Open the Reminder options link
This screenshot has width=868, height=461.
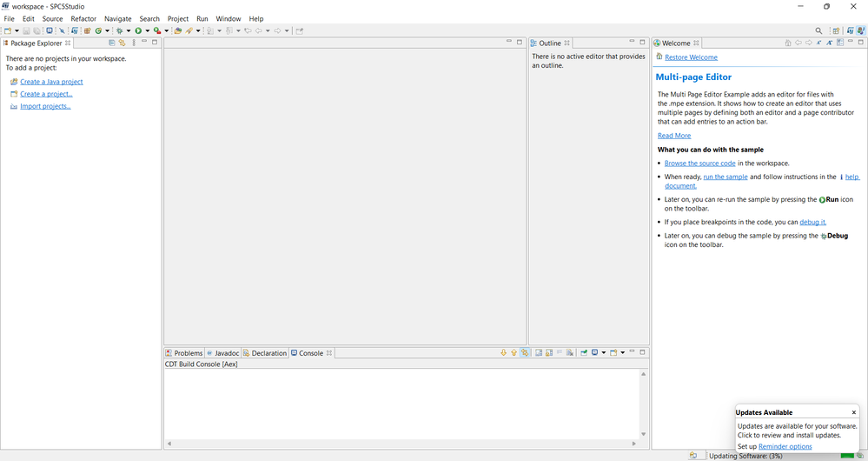[785, 446]
